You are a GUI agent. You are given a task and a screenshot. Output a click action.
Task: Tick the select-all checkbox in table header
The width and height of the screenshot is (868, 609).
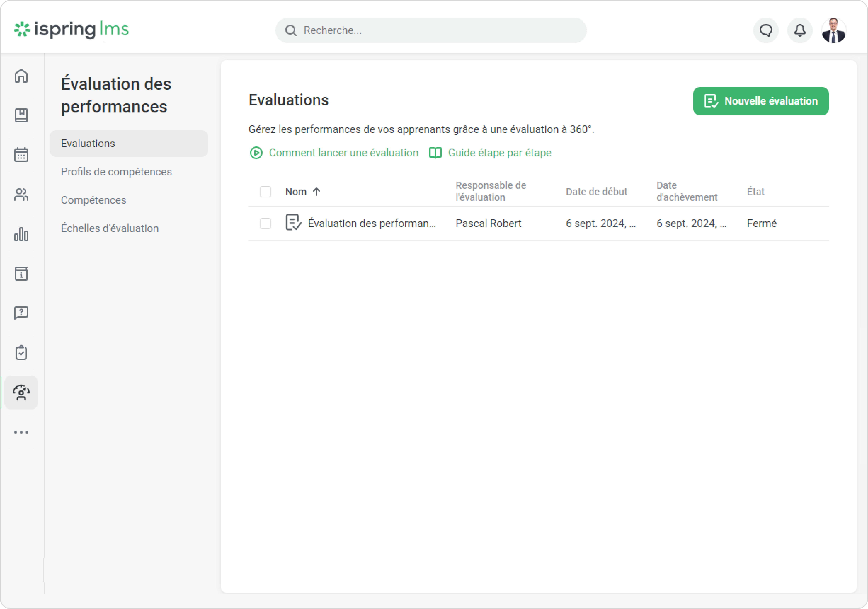265,192
